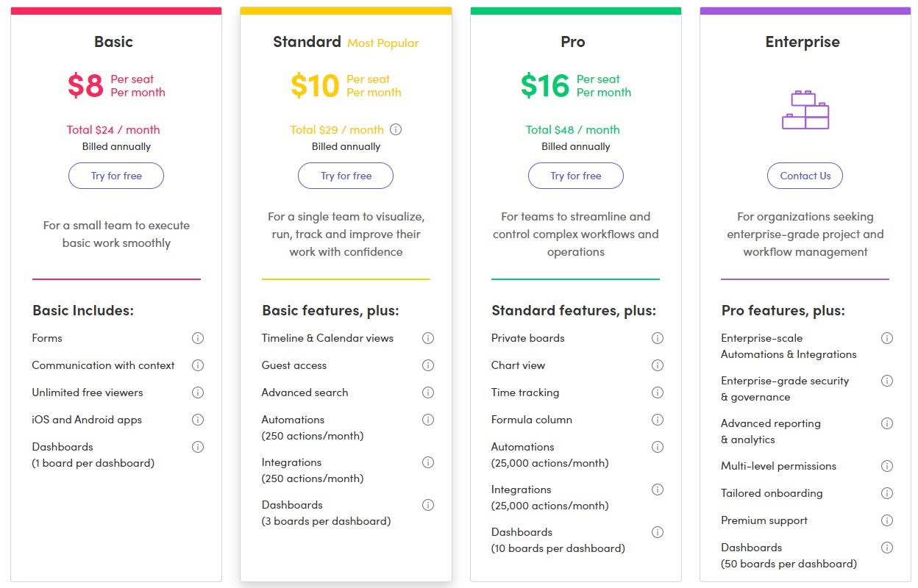This screenshot has height=588, width=918.
Task: Try the Basic plan for free
Action: click(116, 176)
